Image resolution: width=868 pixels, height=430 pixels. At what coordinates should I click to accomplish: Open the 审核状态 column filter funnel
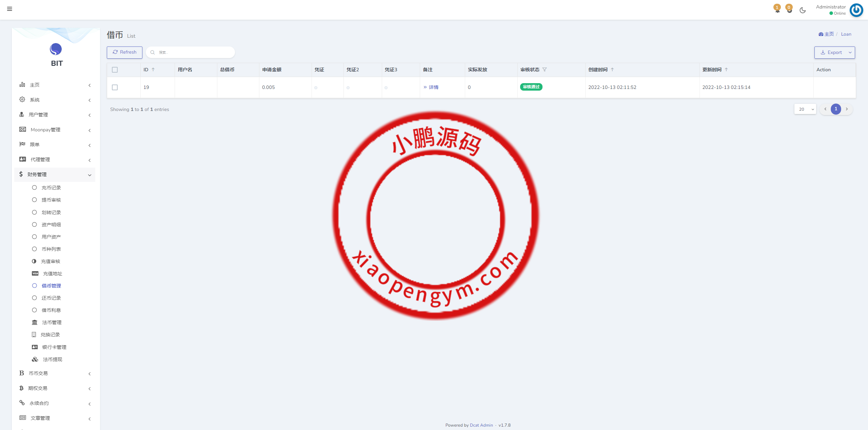click(545, 70)
